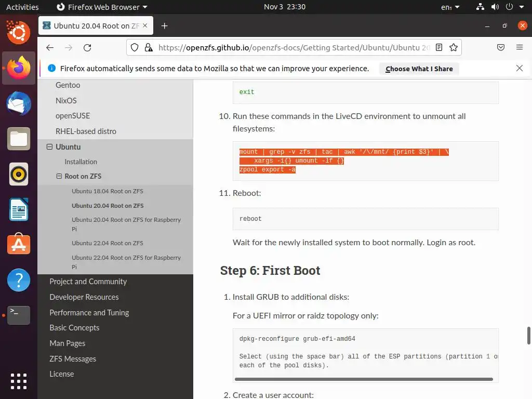The image size is (532, 399).
Task: Open Man Pages section
Action: click(67, 343)
